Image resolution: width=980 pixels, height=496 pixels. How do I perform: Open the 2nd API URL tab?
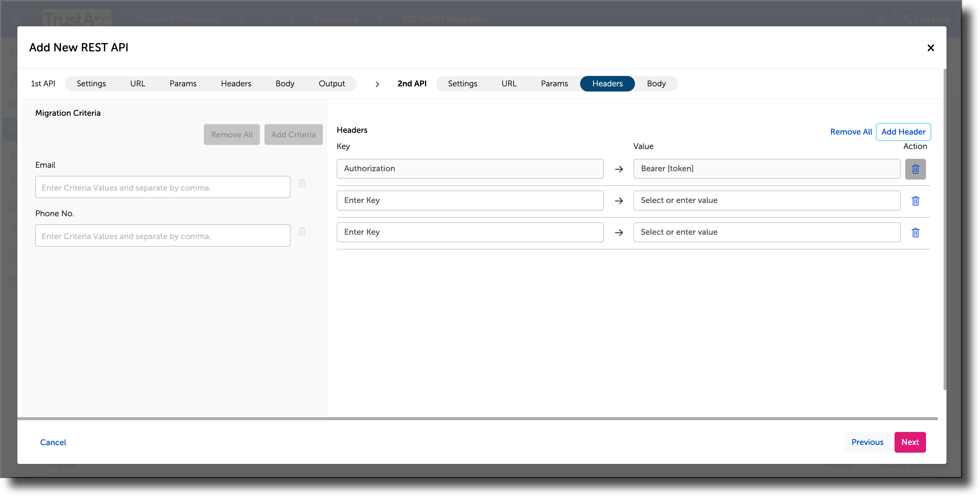pos(509,84)
